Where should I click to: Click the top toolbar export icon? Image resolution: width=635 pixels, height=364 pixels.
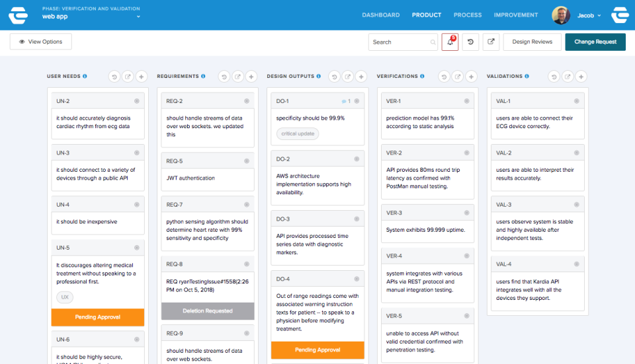click(491, 42)
